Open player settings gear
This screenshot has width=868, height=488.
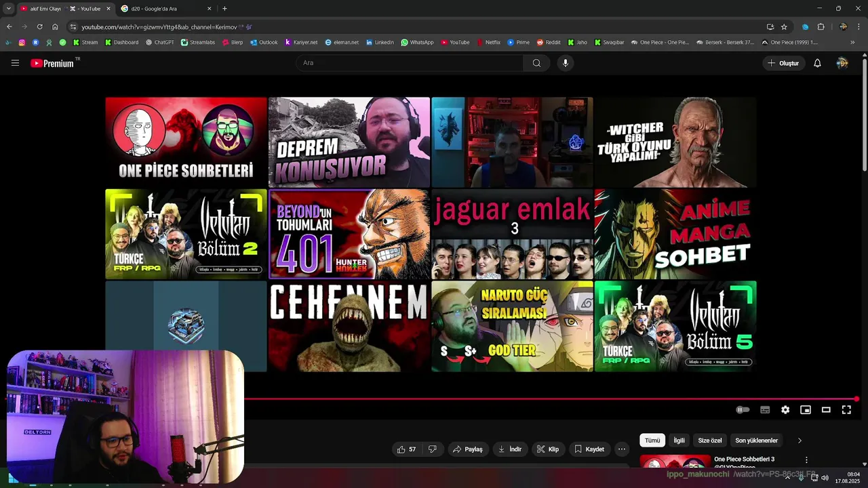coord(785,410)
